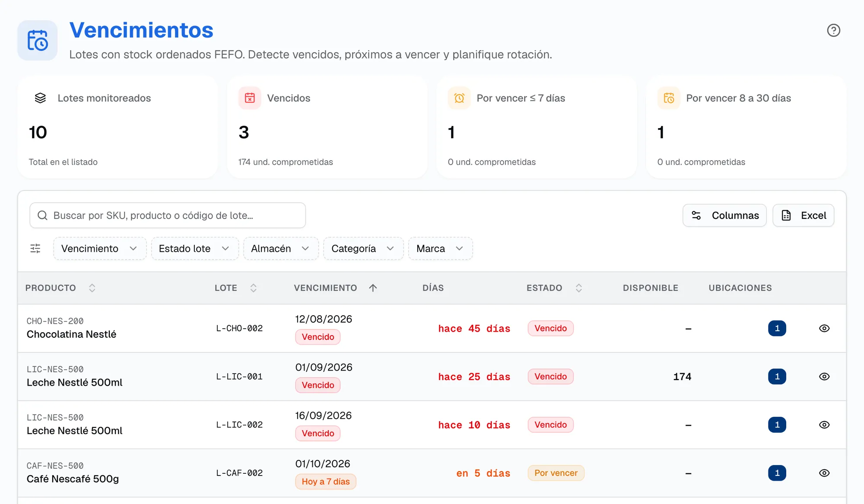View details eye icon for L-LIC-002
This screenshot has height=504, width=864.
click(x=824, y=425)
